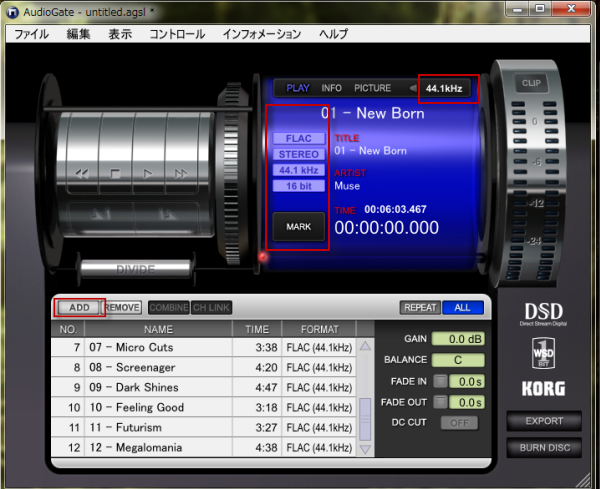
Task: Click the CLIP indicator on level meter
Action: point(530,83)
